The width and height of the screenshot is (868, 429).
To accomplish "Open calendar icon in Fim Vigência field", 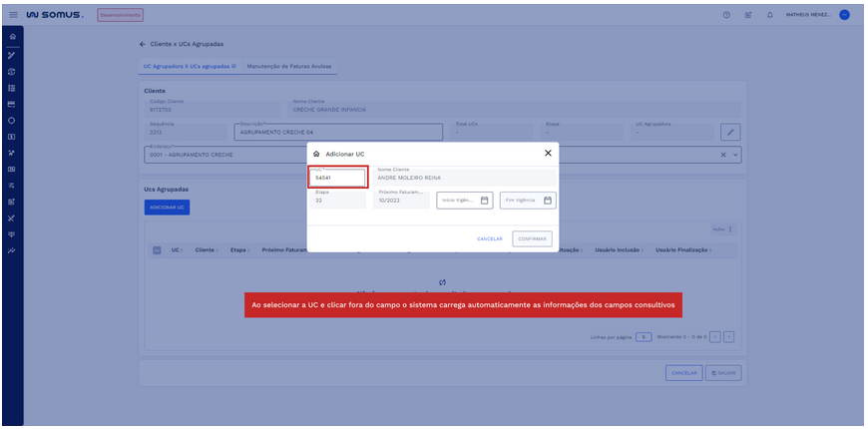I will pyautogui.click(x=548, y=200).
